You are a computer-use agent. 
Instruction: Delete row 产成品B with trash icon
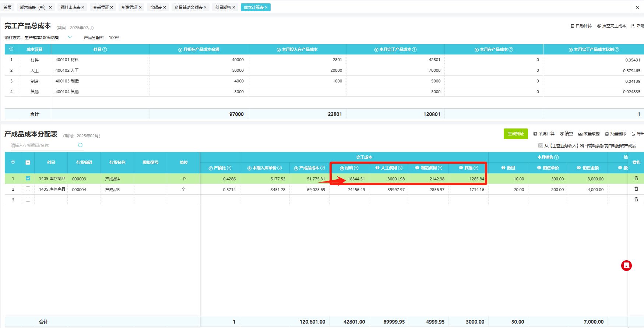(x=636, y=189)
